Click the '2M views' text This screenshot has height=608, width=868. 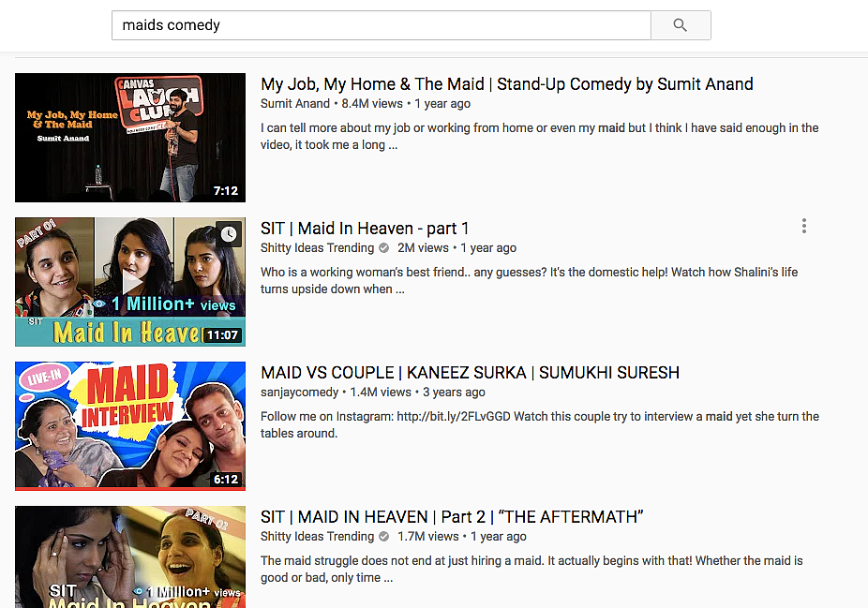coord(423,248)
